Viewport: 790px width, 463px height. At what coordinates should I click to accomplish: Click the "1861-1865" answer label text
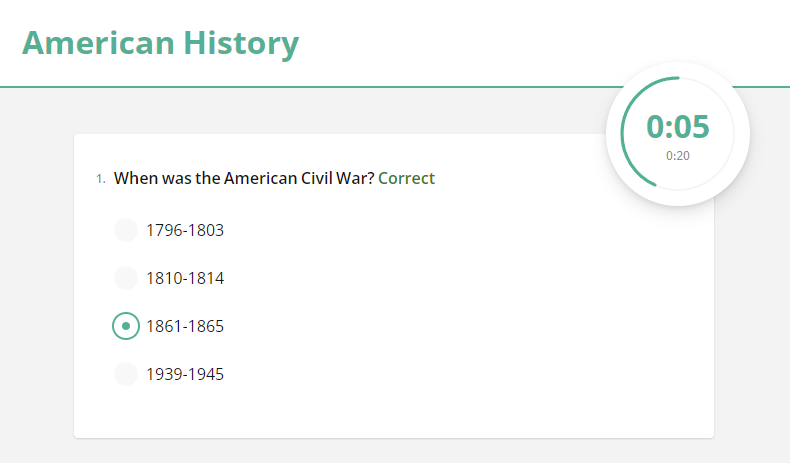point(185,326)
